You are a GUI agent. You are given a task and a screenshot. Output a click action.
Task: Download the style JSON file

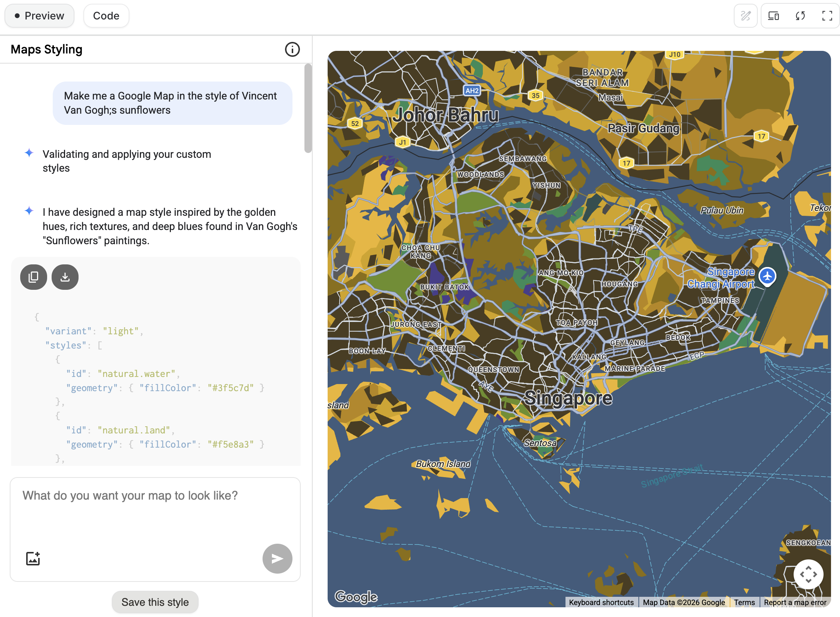[65, 277]
